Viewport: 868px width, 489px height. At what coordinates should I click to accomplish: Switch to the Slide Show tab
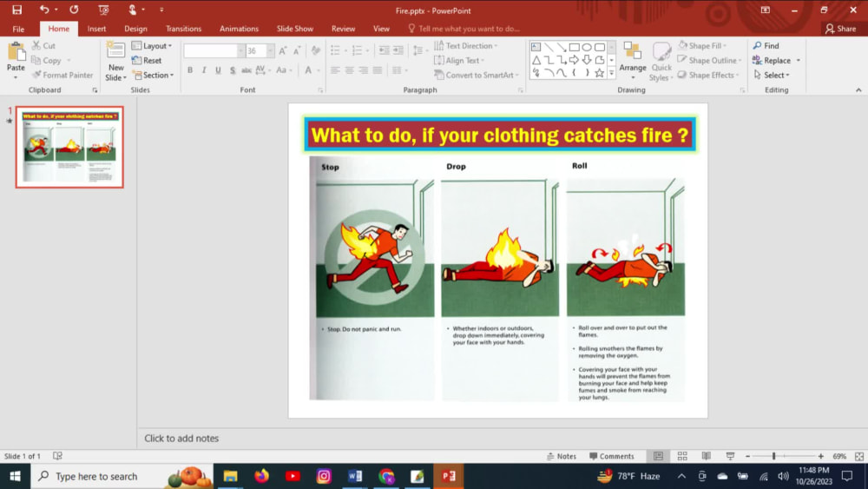tap(294, 29)
